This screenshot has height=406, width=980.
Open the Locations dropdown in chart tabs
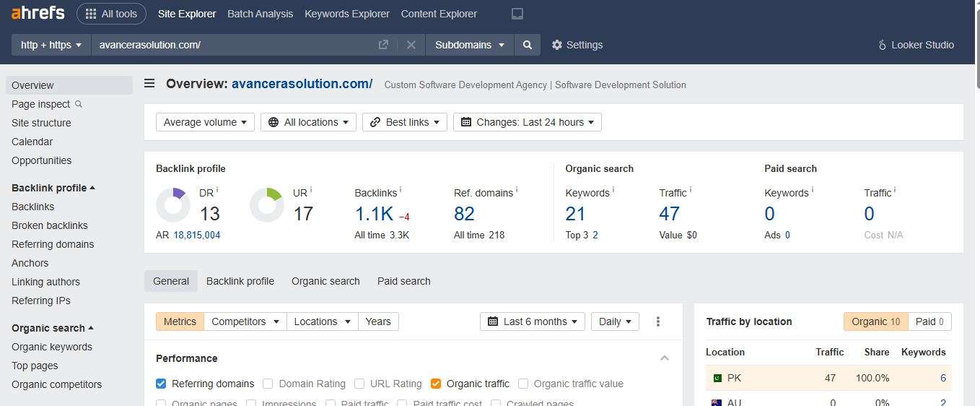(323, 321)
